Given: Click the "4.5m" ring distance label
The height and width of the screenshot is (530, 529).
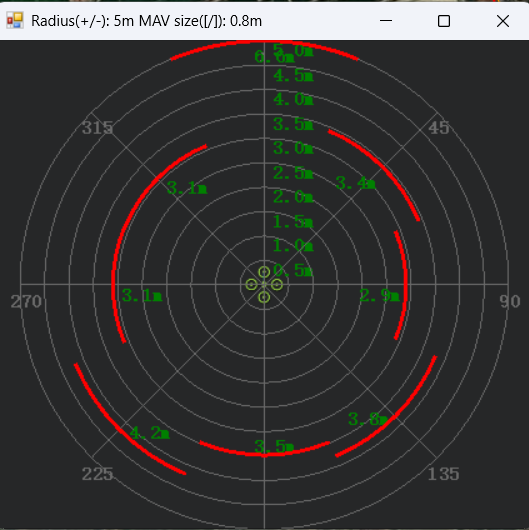Looking at the screenshot, I should (293, 75).
